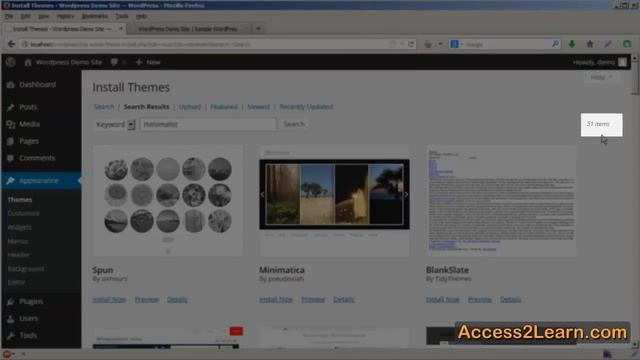
Task: View Details for the Spun theme
Action: 177,300
